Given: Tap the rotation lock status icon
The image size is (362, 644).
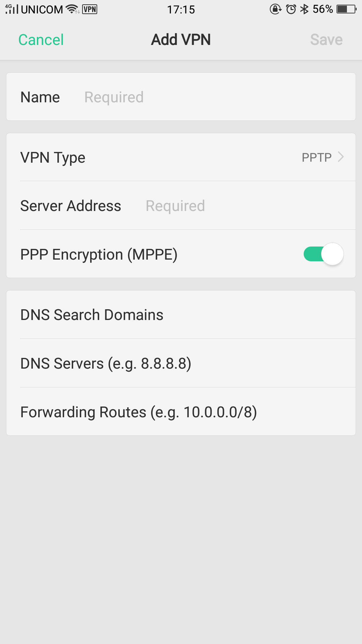Looking at the screenshot, I should point(275,9).
